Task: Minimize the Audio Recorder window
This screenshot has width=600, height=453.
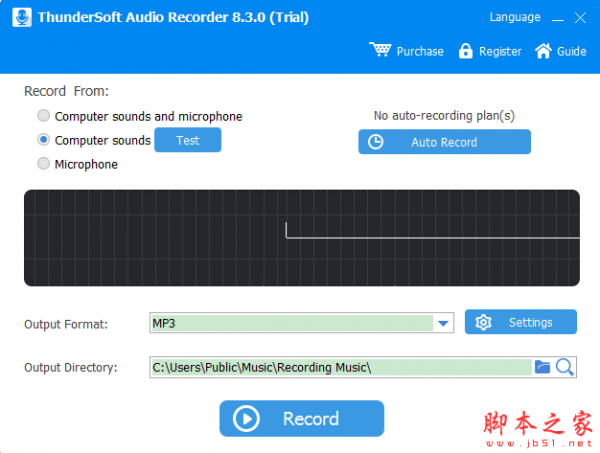Action: coord(558,18)
